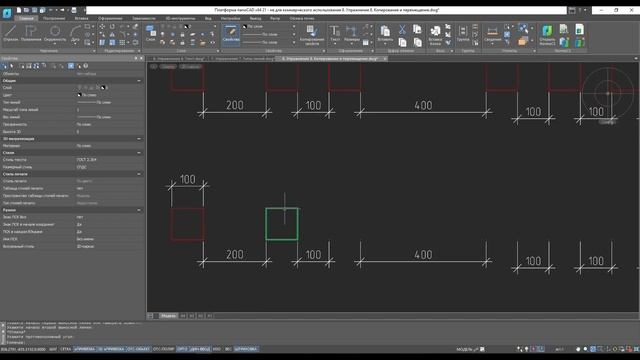This screenshot has width=640, height=360.
Task: Click the help icon in Properties panel toolbar
Action: point(86,66)
